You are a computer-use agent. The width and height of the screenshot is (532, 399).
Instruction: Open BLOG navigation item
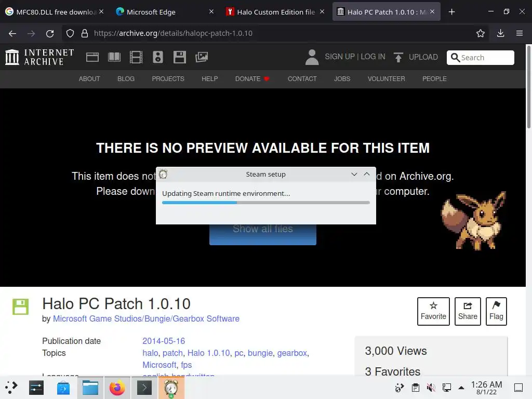[126, 79]
